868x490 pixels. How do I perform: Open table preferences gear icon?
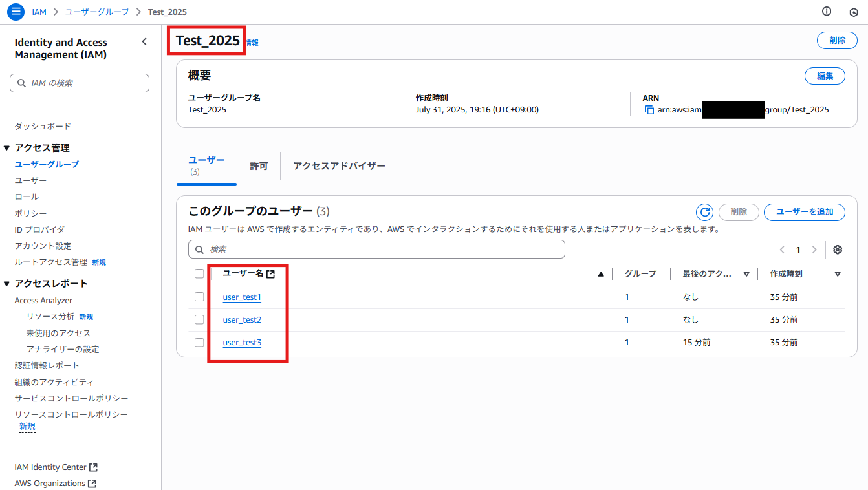pos(838,250)
